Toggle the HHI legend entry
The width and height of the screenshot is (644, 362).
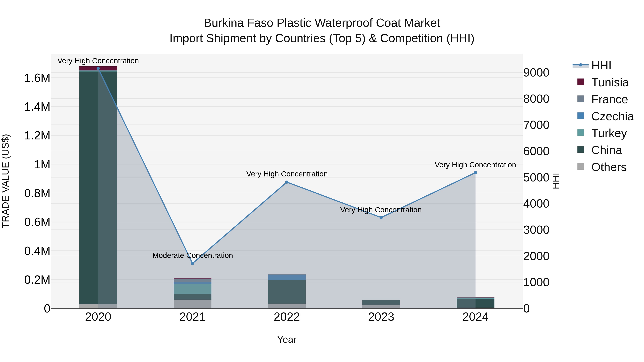coord(592,65)
